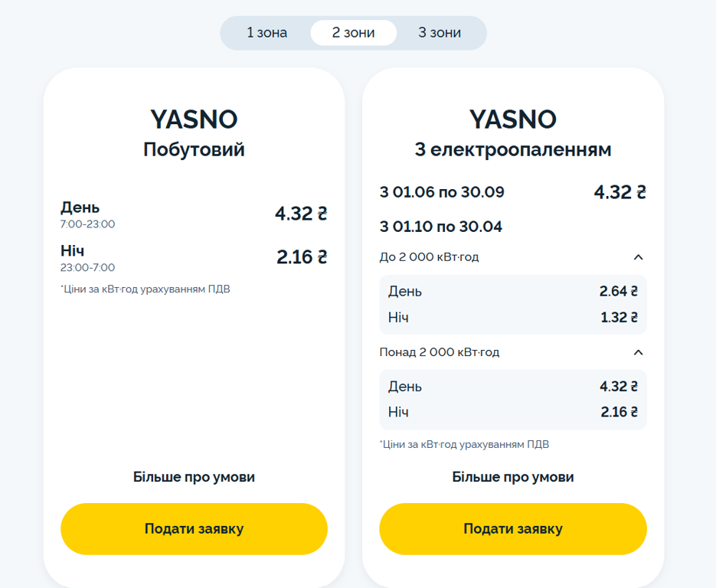Click the hryvnia symbol next to 2.16 night rate
The image size is (716, 588).
point(322,257)
